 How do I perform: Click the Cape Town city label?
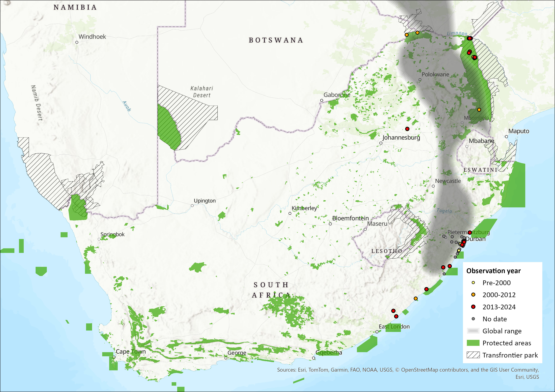coord(131,351)
